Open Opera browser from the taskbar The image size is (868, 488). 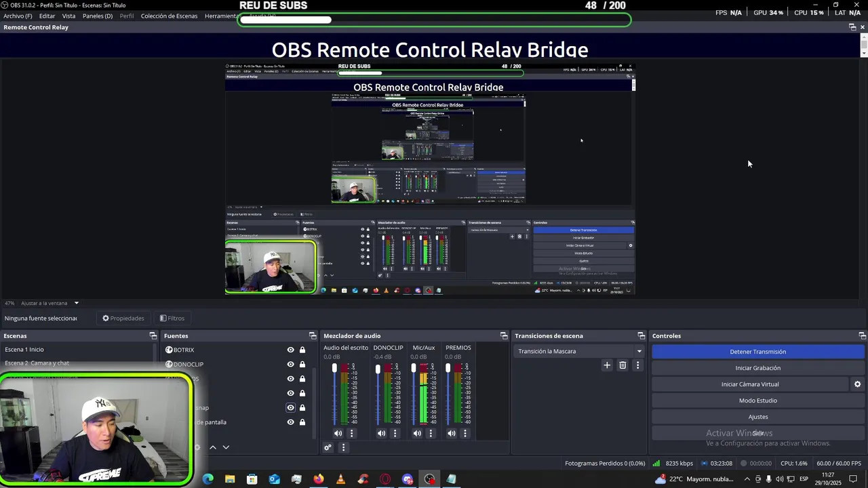tap(385, 479)
